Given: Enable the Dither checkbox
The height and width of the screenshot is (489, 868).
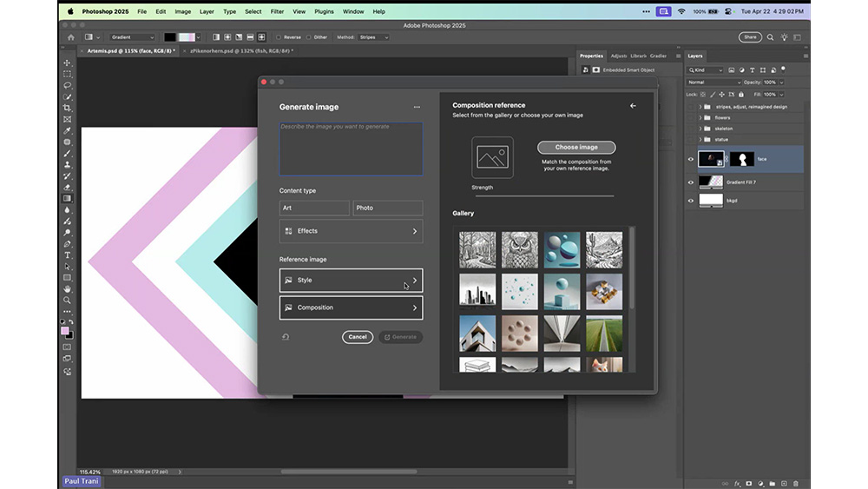Looking at the screenshot, I should click(309, 37).
